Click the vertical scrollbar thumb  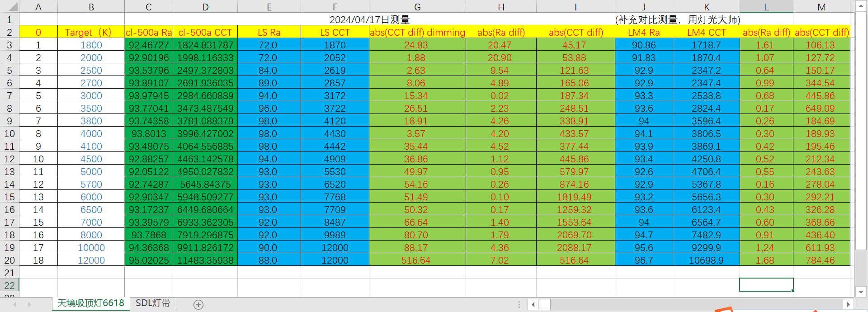coord(861,131)
